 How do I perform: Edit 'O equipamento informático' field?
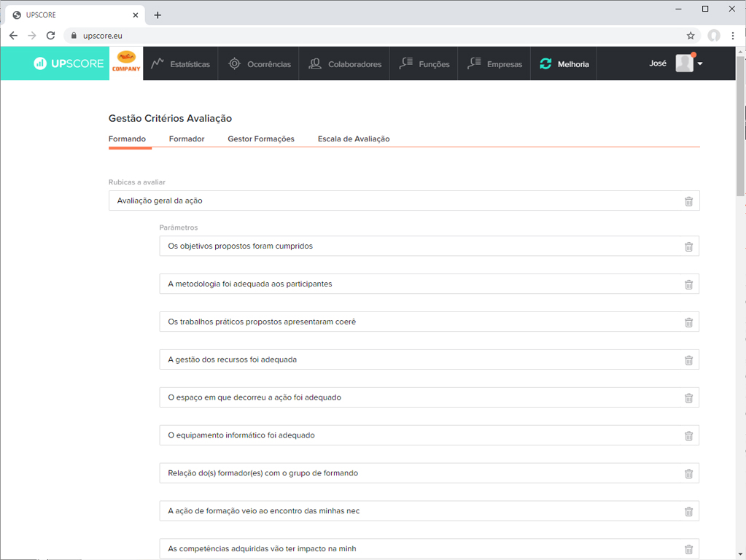[x=429, y=435]
